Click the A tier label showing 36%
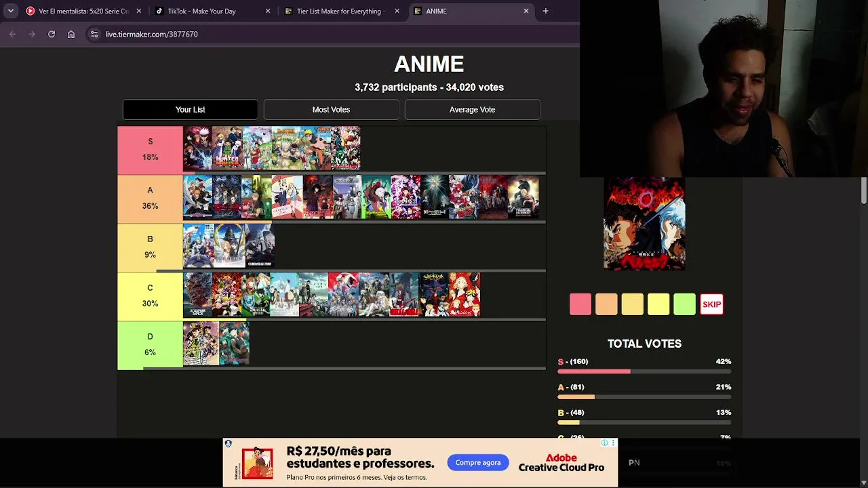 point(150,198)
